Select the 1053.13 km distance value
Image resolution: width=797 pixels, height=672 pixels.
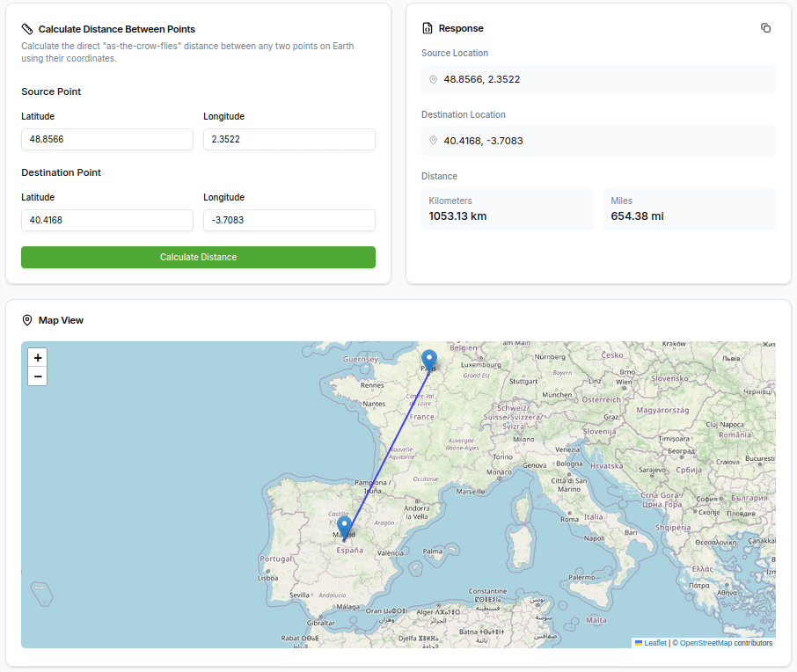(457, 216)
